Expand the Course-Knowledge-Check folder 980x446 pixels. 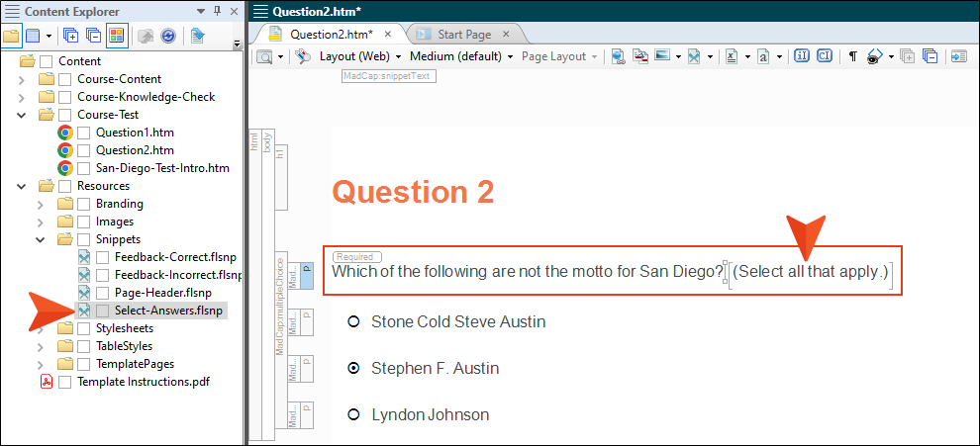pyautogui.click(x=22, y=97)
